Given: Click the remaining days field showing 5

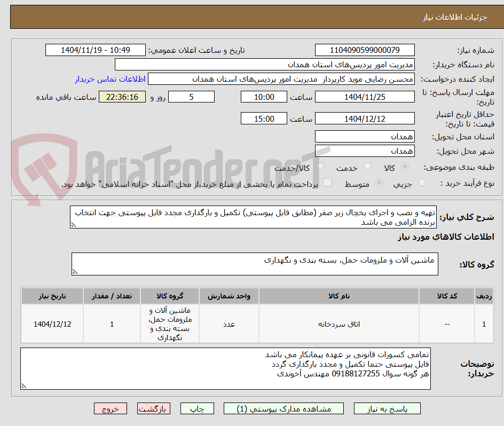Looking at the screenshot, I should (x=191, y=97).
